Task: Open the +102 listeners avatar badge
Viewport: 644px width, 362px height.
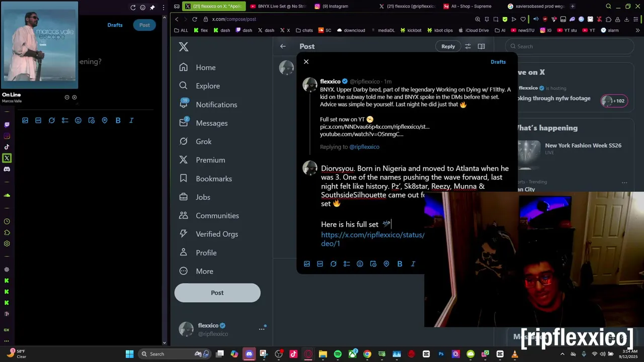Action: pos(614,101)
